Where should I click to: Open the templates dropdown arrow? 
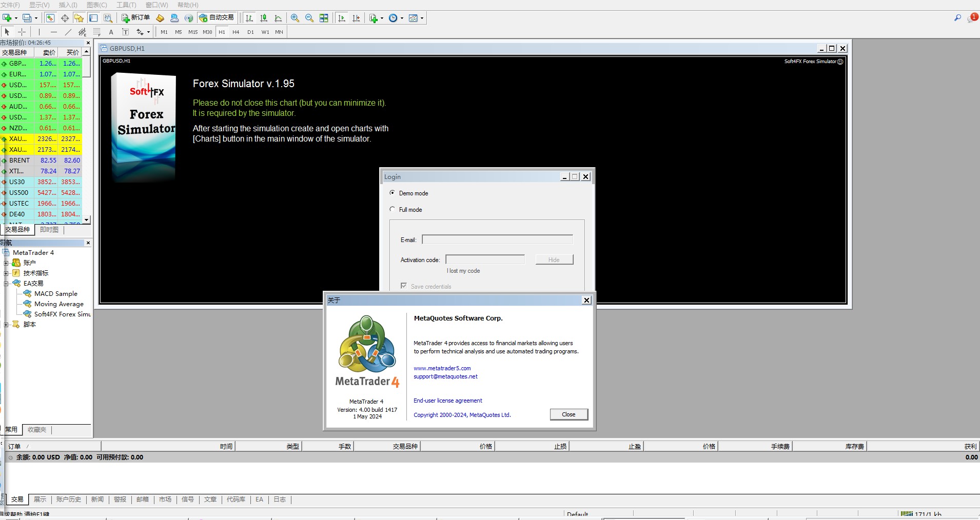pos(422,18)
